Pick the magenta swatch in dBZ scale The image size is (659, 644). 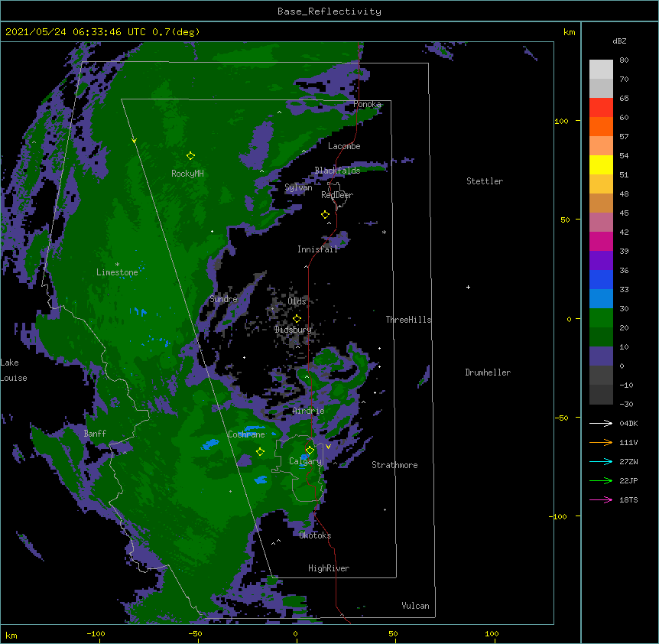[x=601, y=241]
